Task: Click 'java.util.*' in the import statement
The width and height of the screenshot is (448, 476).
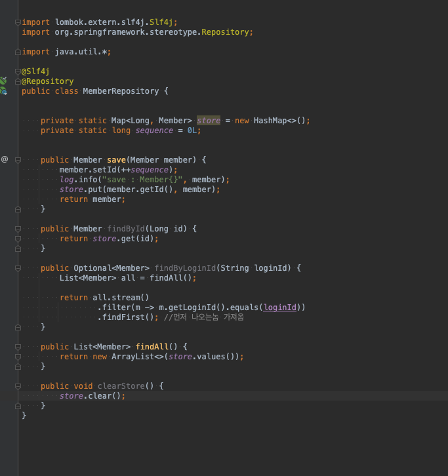Action: pos(81,52)
